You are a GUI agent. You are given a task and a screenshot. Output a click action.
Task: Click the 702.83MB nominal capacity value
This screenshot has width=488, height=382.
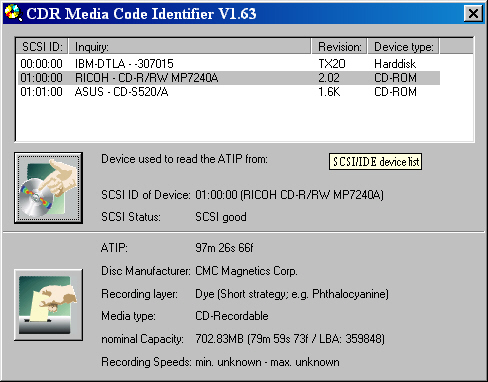[x=290, y=339]
